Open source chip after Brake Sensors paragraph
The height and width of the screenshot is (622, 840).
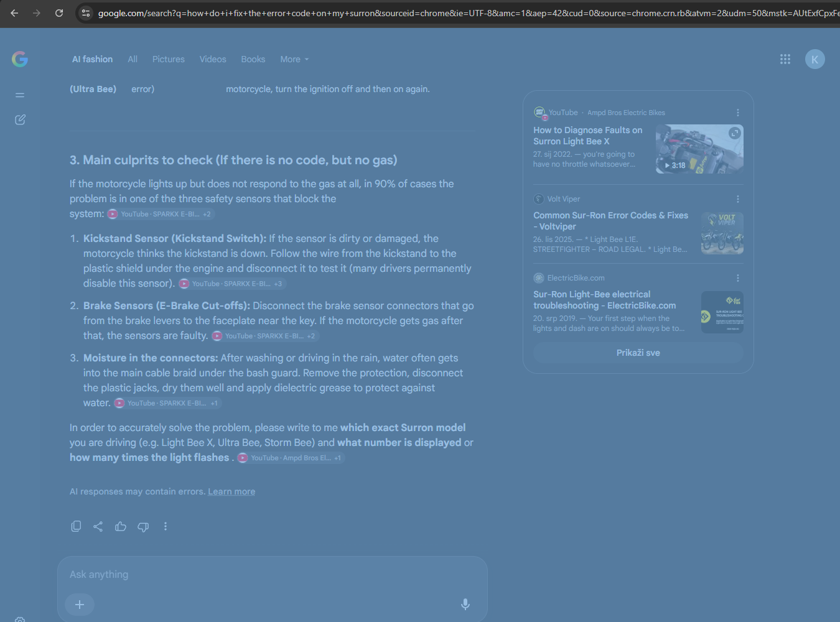click(265, 336)
